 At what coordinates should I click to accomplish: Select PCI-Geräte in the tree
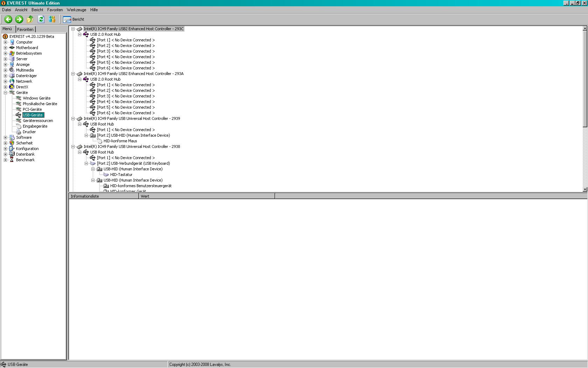pos(32,109)
